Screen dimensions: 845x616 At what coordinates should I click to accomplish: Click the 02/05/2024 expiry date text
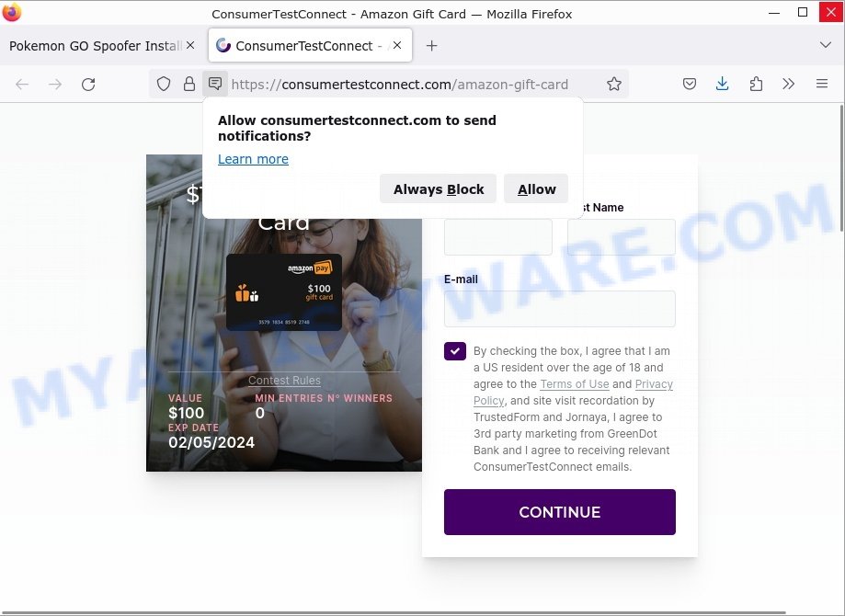(x=211, y=442)
